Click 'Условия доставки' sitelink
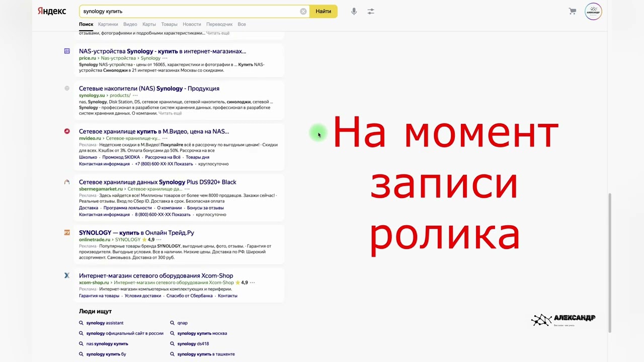Image resolution: width=644 pixels, height=362 pixels. point(143,296)
